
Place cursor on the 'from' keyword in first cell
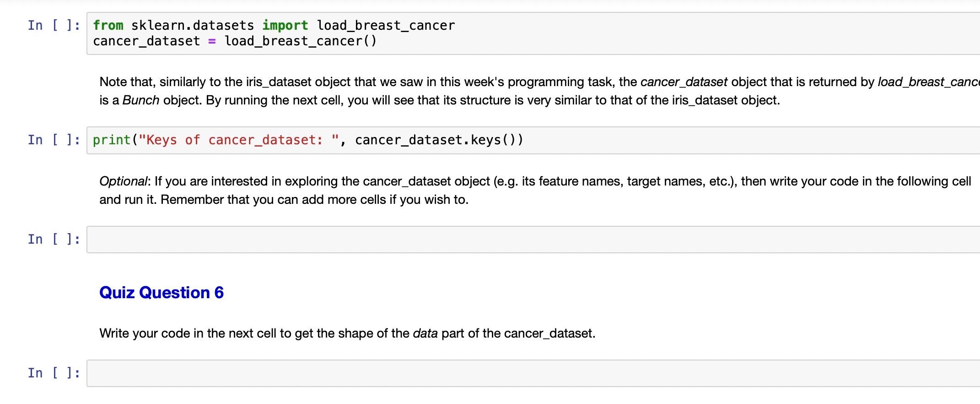click(108, 25)
